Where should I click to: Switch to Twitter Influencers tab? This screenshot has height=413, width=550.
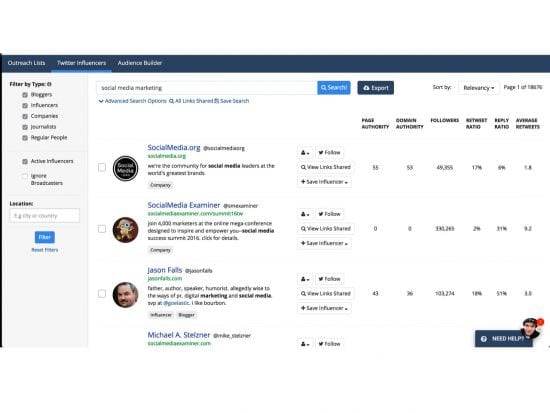coord(81,63)
